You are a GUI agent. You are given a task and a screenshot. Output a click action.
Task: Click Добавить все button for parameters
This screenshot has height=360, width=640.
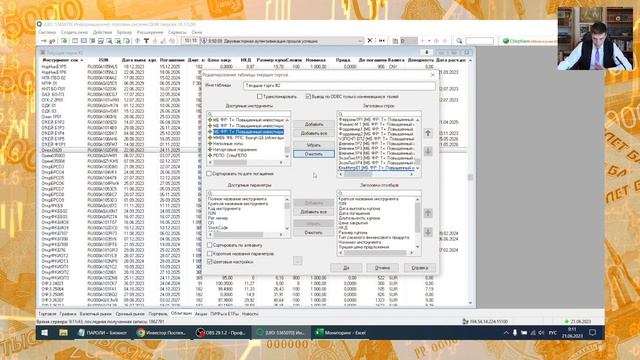(x=313, y=212)
